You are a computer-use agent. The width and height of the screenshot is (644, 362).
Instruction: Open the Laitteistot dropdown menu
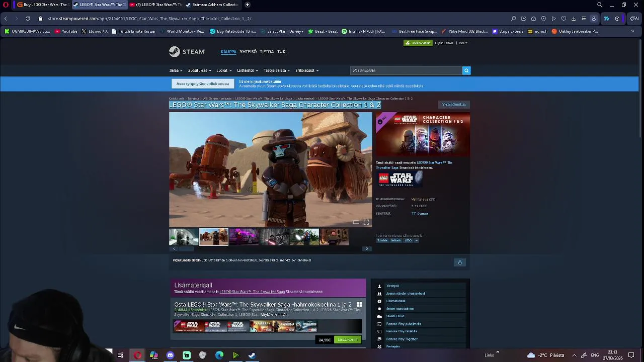(x=248, y=70)
